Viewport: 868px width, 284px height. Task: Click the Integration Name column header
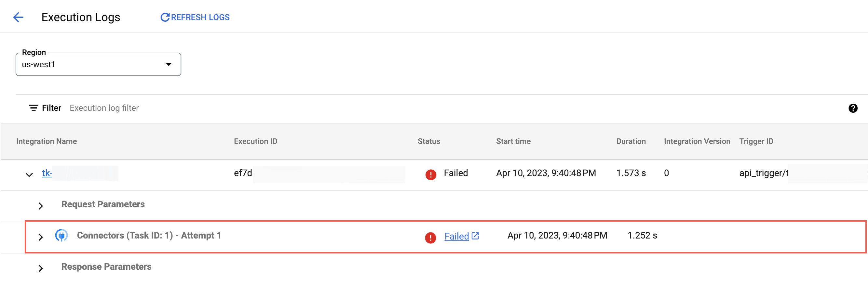tap(47, 141)
